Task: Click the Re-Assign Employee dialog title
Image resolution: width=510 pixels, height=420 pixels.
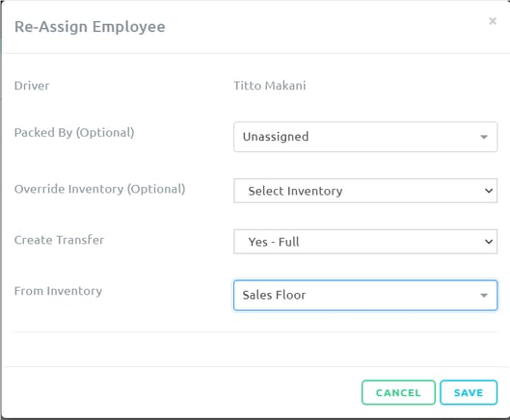Action: pos(90,27)
